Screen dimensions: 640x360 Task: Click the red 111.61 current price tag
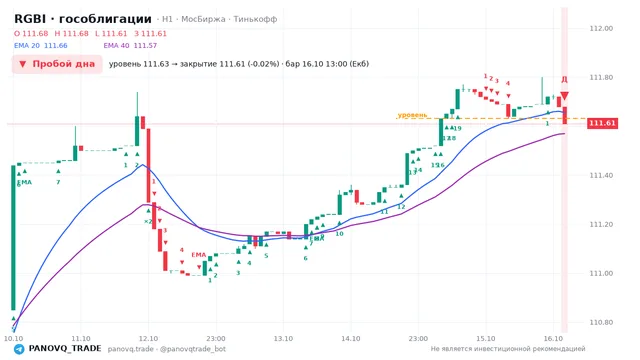(602, 123)
